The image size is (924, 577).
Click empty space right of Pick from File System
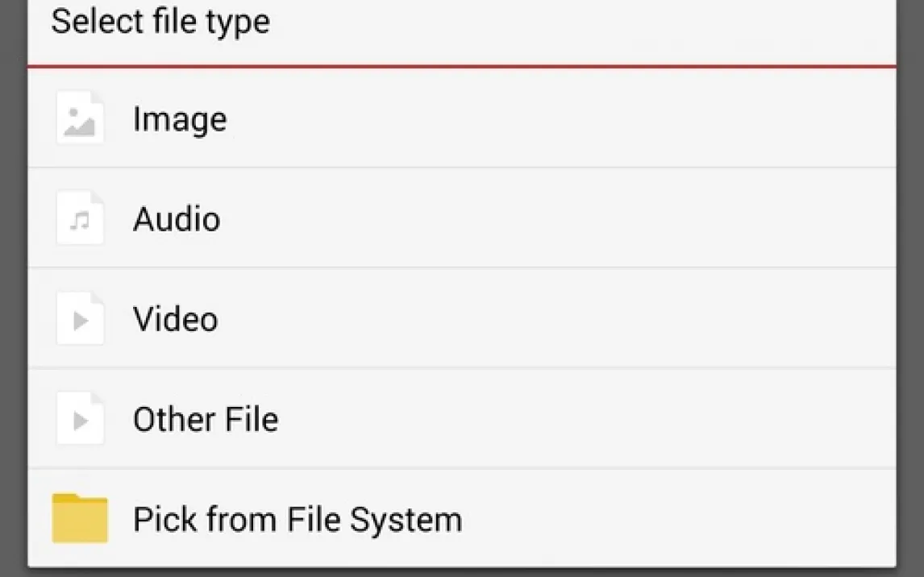[677, 519]
